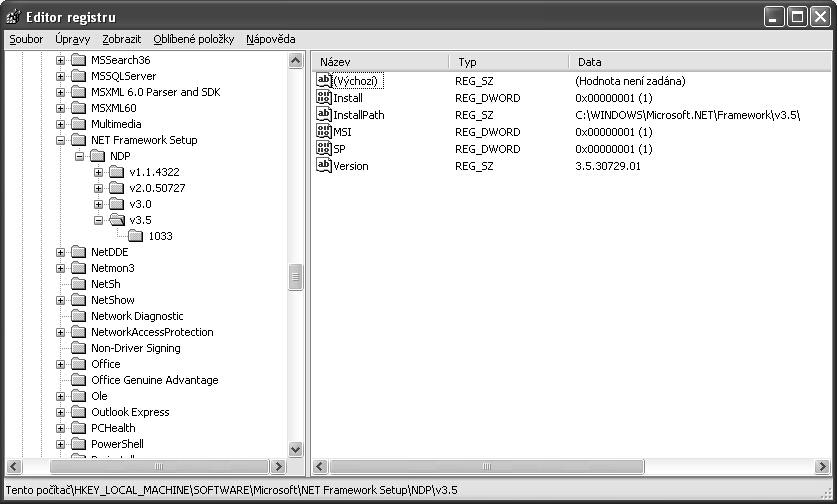837x504 pixels.
Task: Open the Úpravy menu
Action: pos(73,40)
